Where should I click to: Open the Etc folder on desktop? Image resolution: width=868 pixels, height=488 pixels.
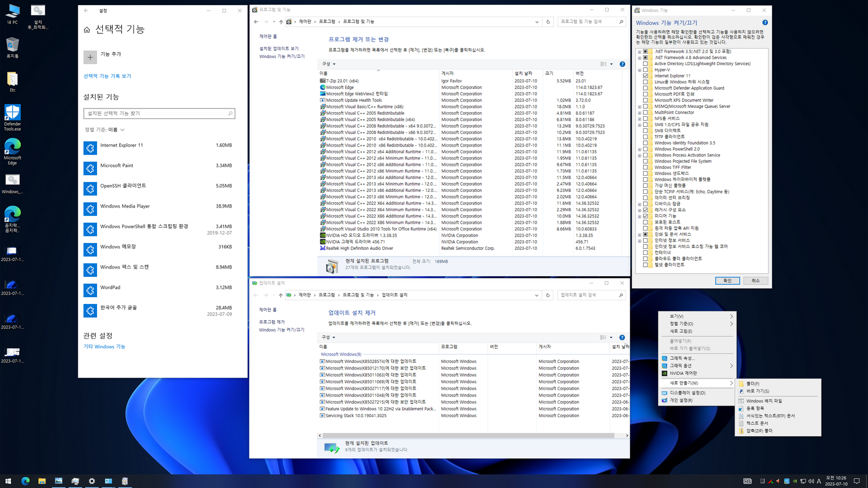[12, 82]
